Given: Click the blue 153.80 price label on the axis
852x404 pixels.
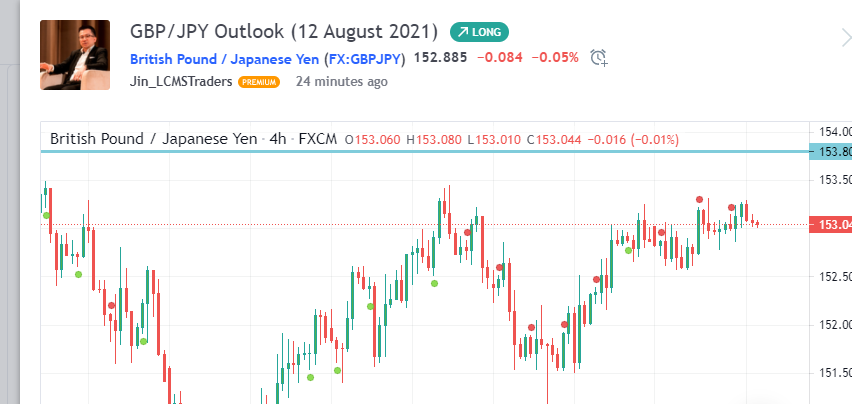Looking at the screenshot, I should click(x=833, y=152).
